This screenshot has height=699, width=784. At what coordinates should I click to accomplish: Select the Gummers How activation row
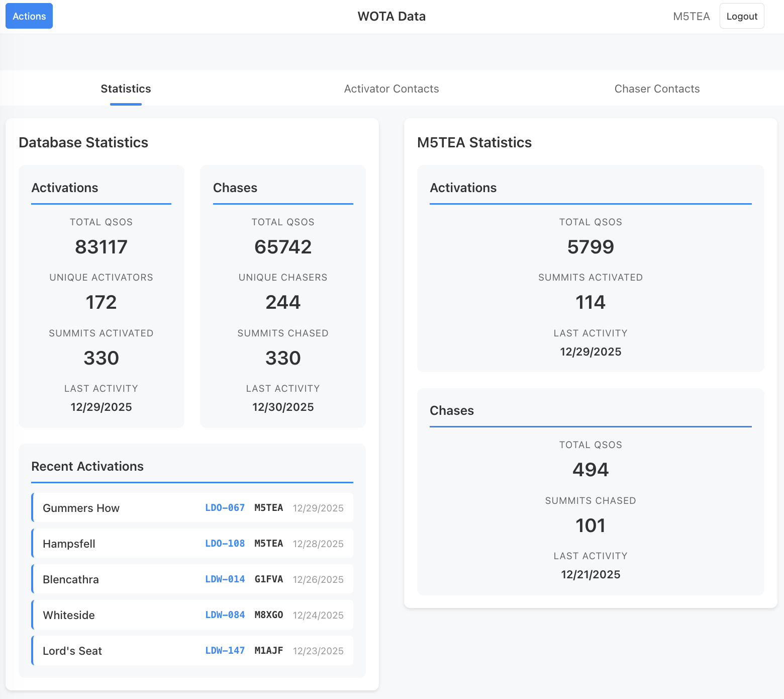(81, 508)
